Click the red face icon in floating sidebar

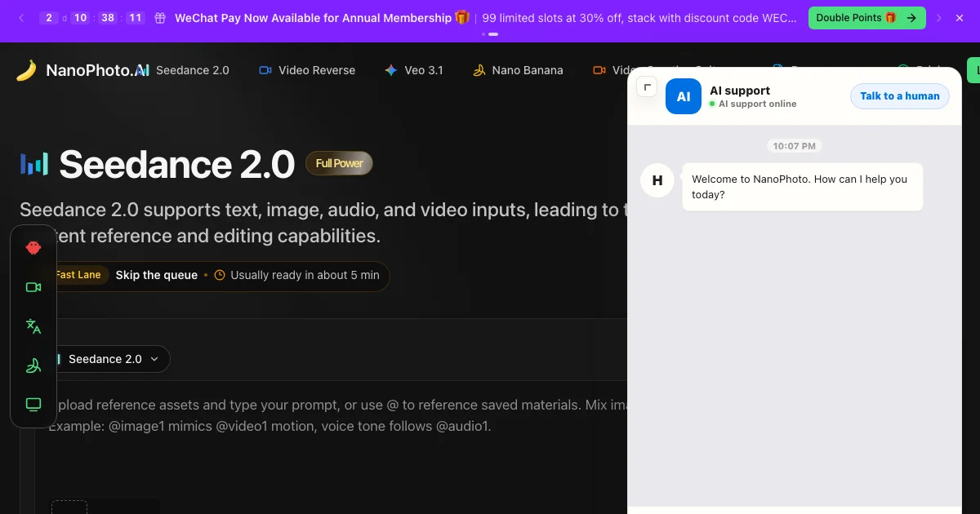33,248
